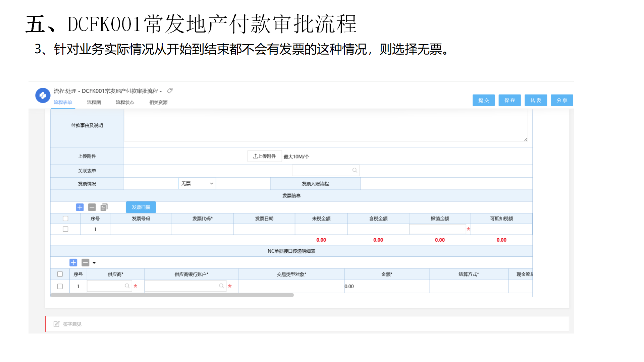
Task: Click the copy row icon in invoice info
Action: click(104, 207)
